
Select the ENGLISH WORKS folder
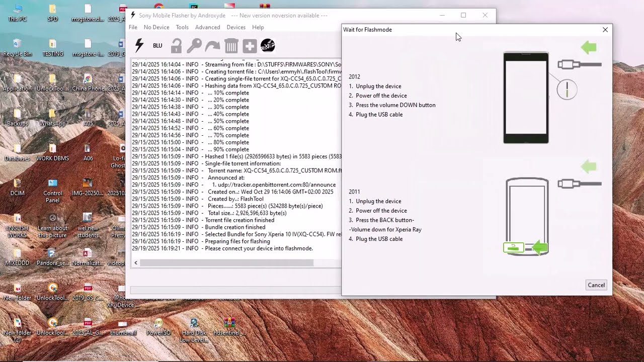coord(17,225)
